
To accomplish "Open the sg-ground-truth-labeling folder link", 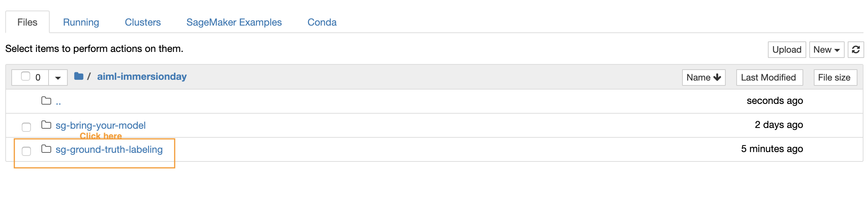I will point(109,149).
